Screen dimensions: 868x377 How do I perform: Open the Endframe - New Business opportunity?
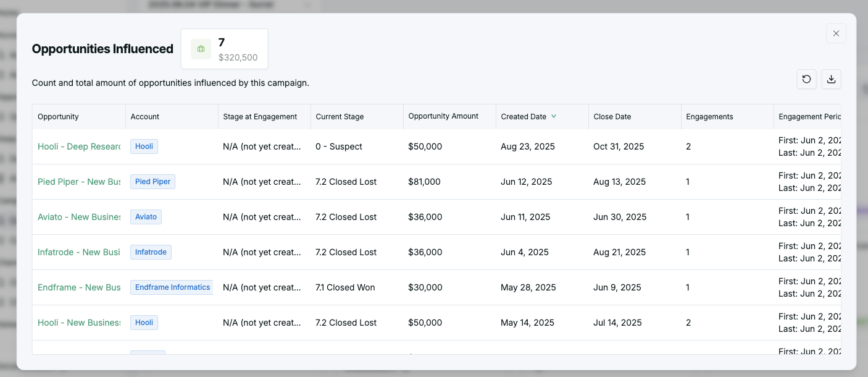click(78, 287)
